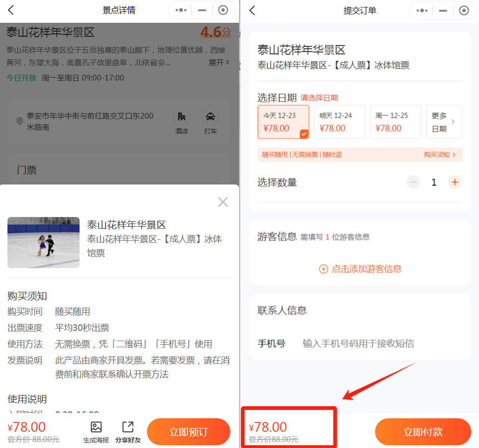
Task: Open more dates (更多日期) picker
Action: click(x=444, y=122)
